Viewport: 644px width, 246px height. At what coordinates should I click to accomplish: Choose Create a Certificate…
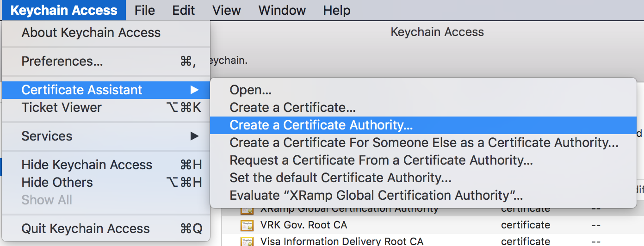tap(423, 108)
